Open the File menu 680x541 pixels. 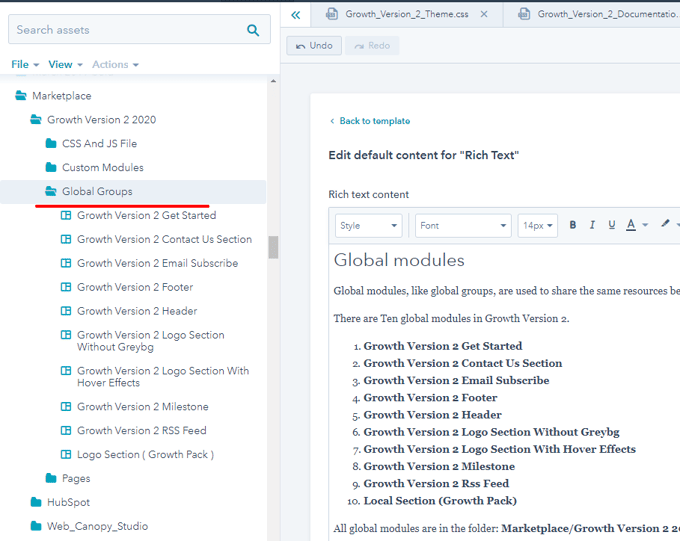25,65
